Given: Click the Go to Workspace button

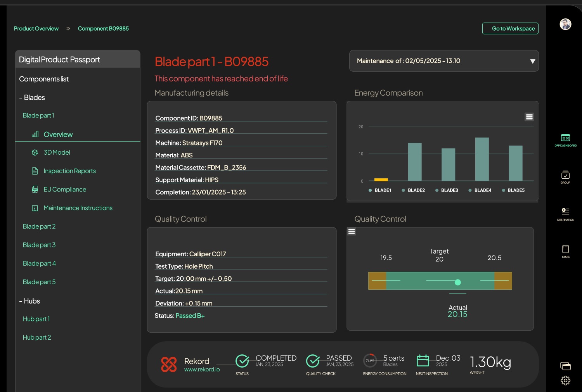Looking at the screenshot, I should (x=510, y=28).
